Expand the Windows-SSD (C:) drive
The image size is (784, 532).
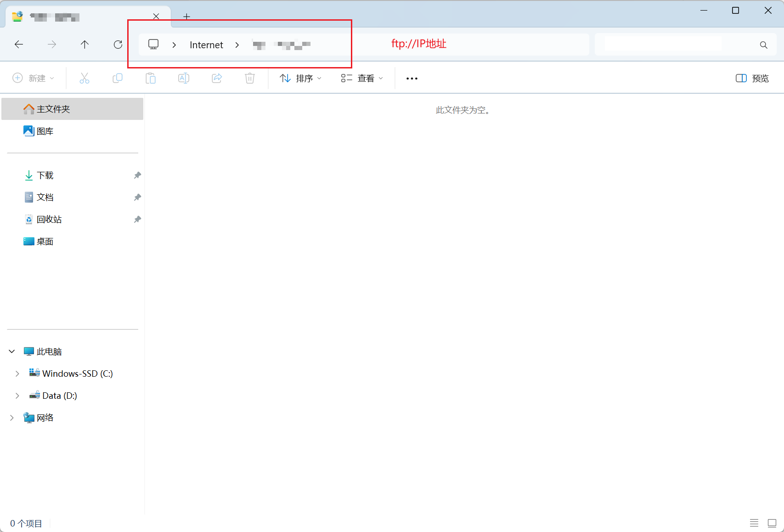pyautogui.click(x=17, y=374)
